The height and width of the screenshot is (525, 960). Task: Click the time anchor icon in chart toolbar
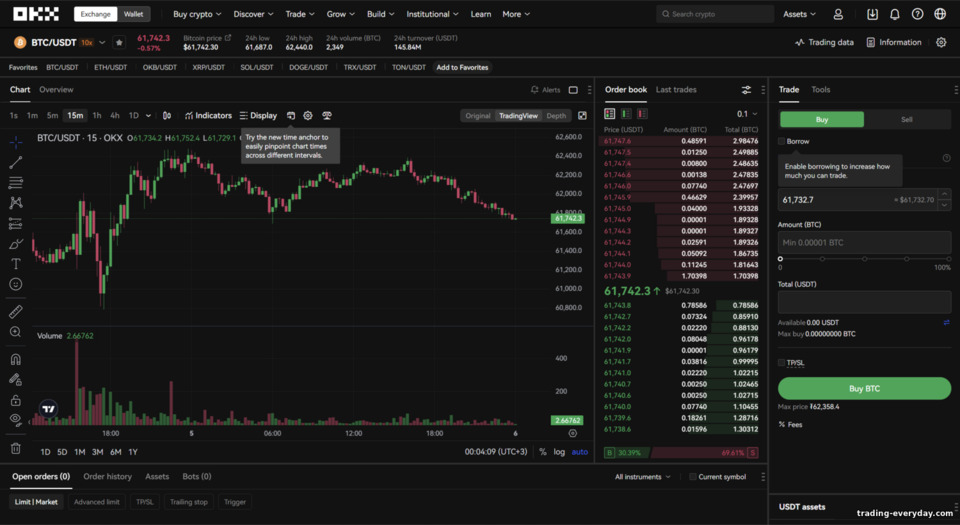pos(291,116)
